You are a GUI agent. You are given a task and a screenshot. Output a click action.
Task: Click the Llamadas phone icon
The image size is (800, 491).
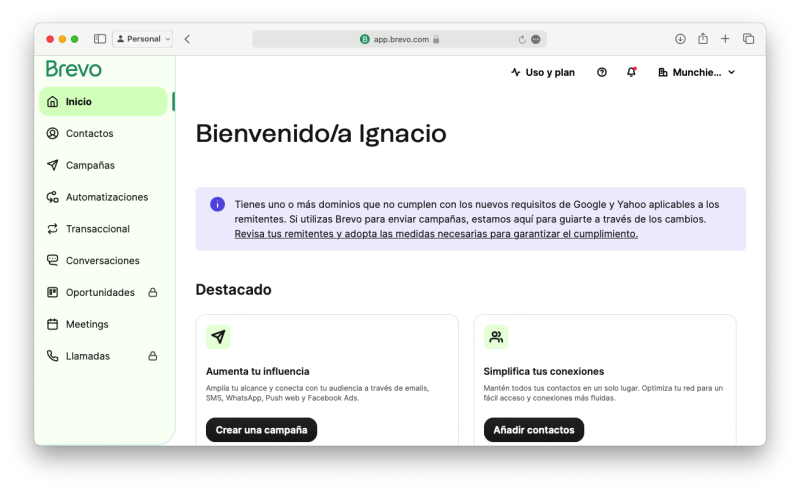pyautogui.click(x=53, y=356)
